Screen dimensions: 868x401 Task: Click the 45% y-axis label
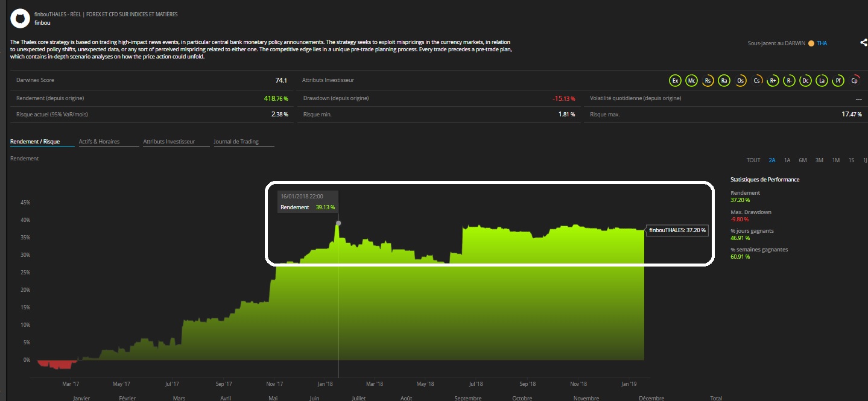point(25,203)
